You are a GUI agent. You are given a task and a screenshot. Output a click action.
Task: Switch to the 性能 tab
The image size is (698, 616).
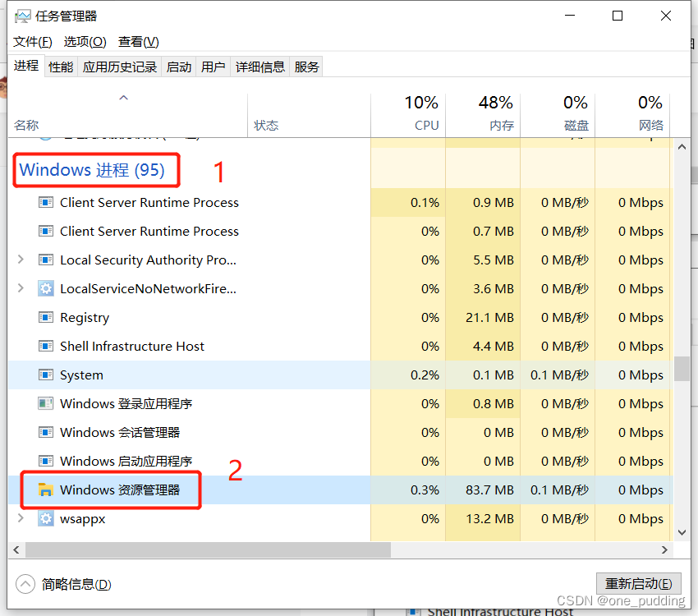point(61,67)
